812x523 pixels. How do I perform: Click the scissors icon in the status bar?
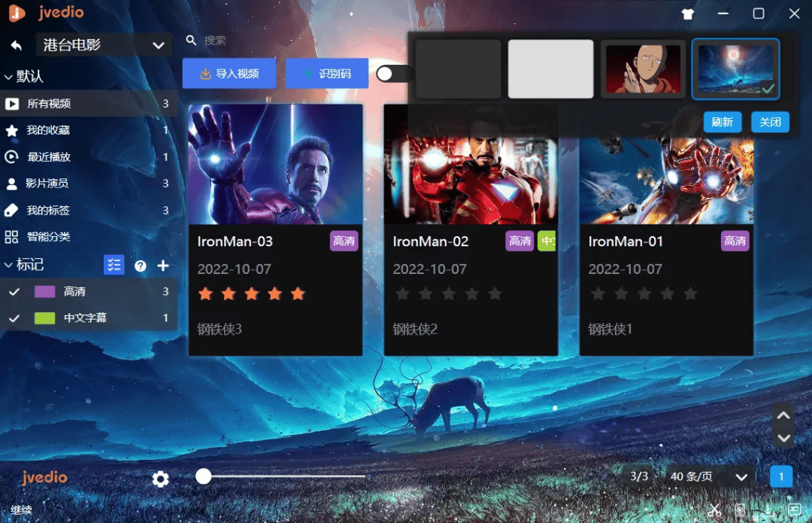tap(714, 511)
